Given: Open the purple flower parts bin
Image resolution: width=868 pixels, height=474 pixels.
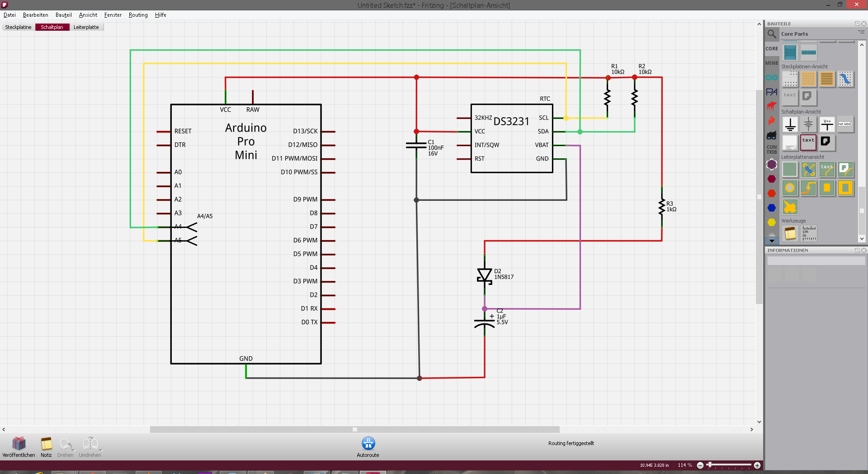Looking at the screenshot, I should pyautogui.click(x=772, y=164).
